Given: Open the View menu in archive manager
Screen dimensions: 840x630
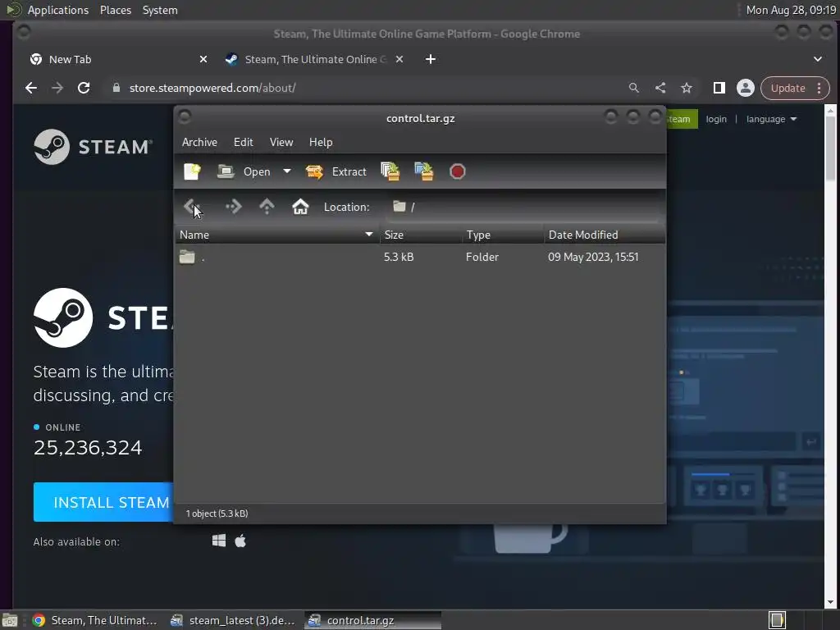Looking at the screenshot, I should [281, 142].
